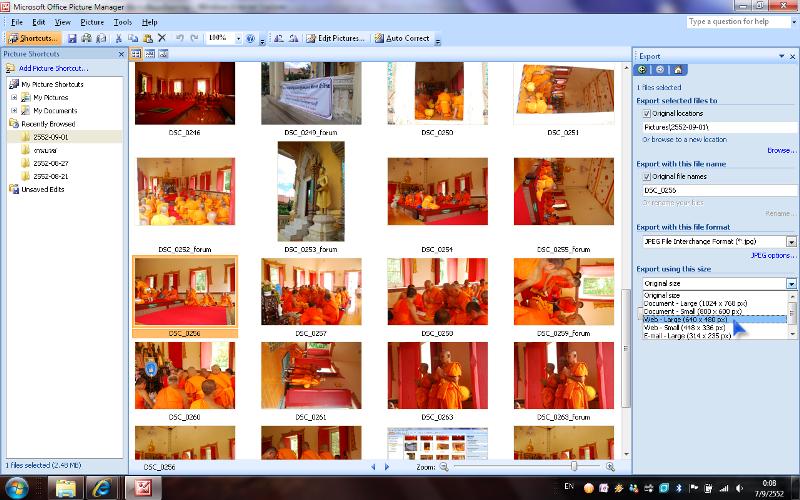
Task: Open the Picture menu
Action: coord(92,21)
